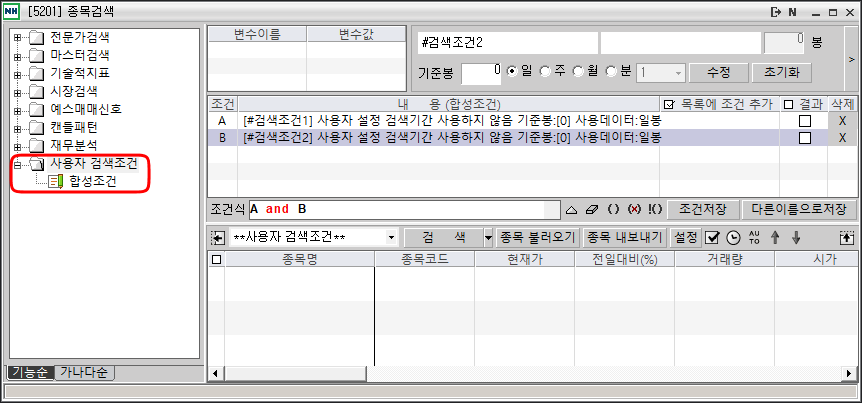Screen dimensions: 862x403
Task: Delete condition A with its X
Action: pos(842,122)
